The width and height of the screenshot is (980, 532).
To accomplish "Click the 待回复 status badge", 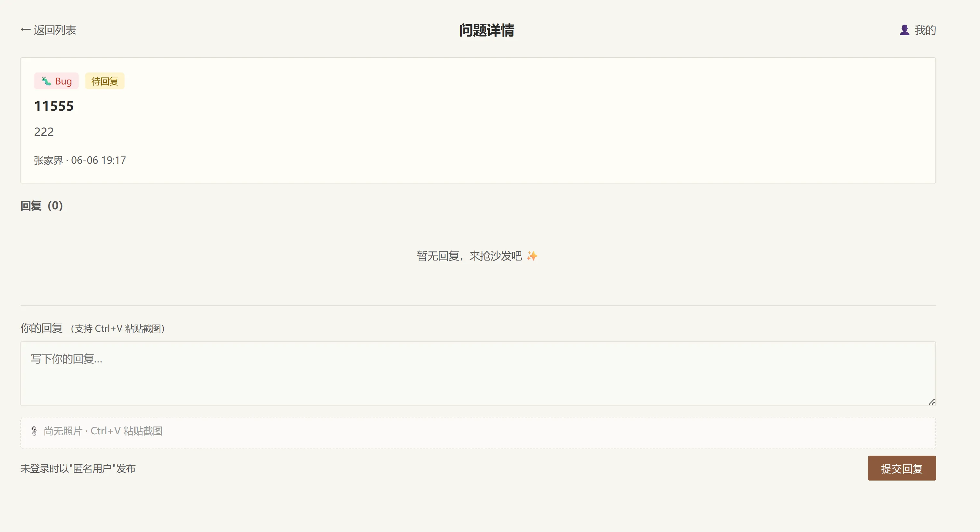I will point(105,81).
